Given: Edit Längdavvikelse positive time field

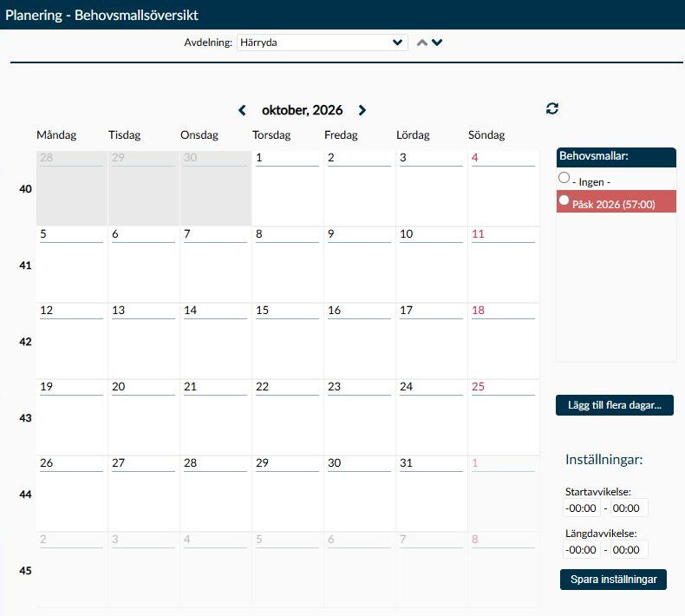Looking at the screenshot, I should click(x=630, y=549).
